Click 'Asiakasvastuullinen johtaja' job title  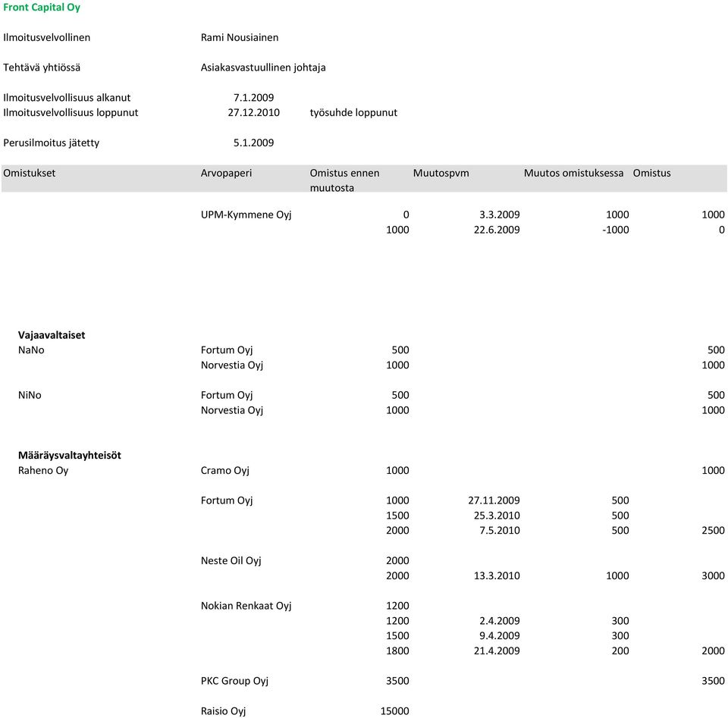pos(263,67)
